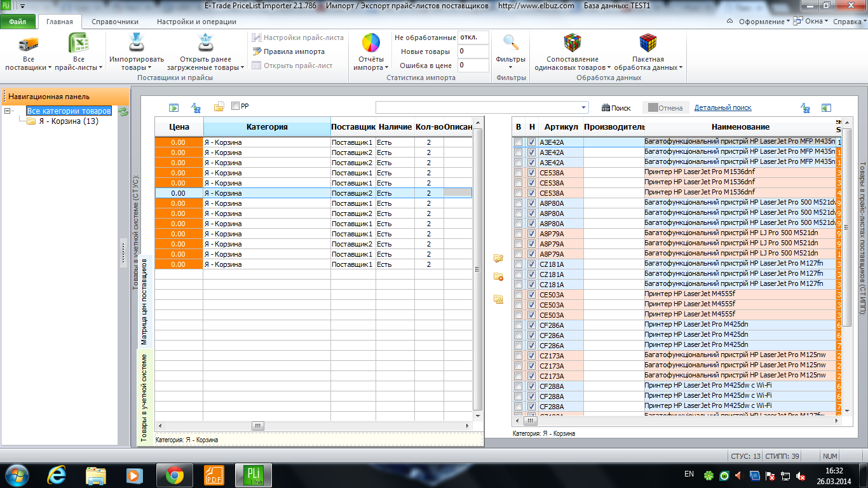The height and width of the screenshot is (488, 868).
Task: Open Сопоставление одинаковых товаров cube button
Action: pyautogui.click(x=572, y=53)
